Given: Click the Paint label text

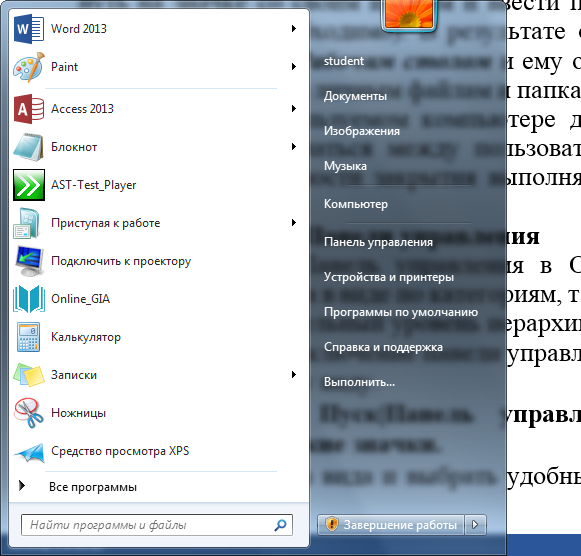Looking at the screenshot, I should [x=64, y=67].
